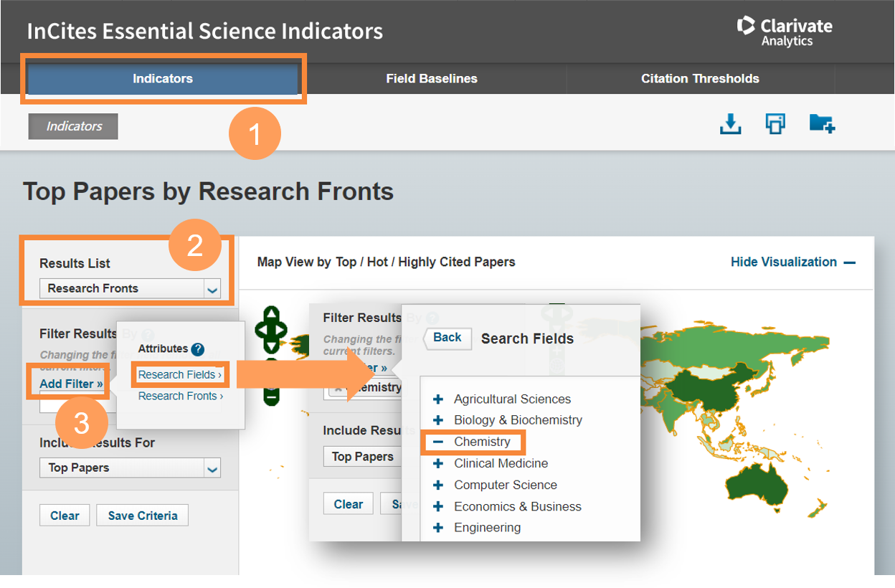The height and width of the screenshot is (588, 895).
Task: Click the Add Filter link
Action: coord(71,384)
